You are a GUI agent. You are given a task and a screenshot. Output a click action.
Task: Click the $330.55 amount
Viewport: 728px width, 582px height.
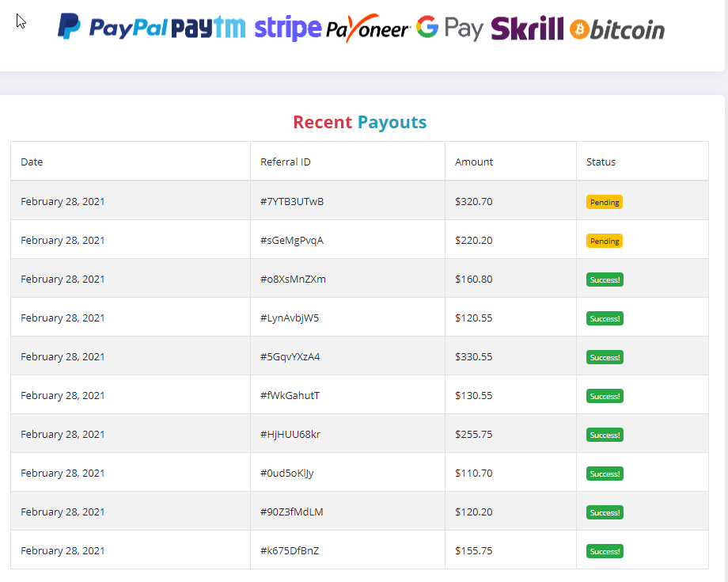click(473, 356)
